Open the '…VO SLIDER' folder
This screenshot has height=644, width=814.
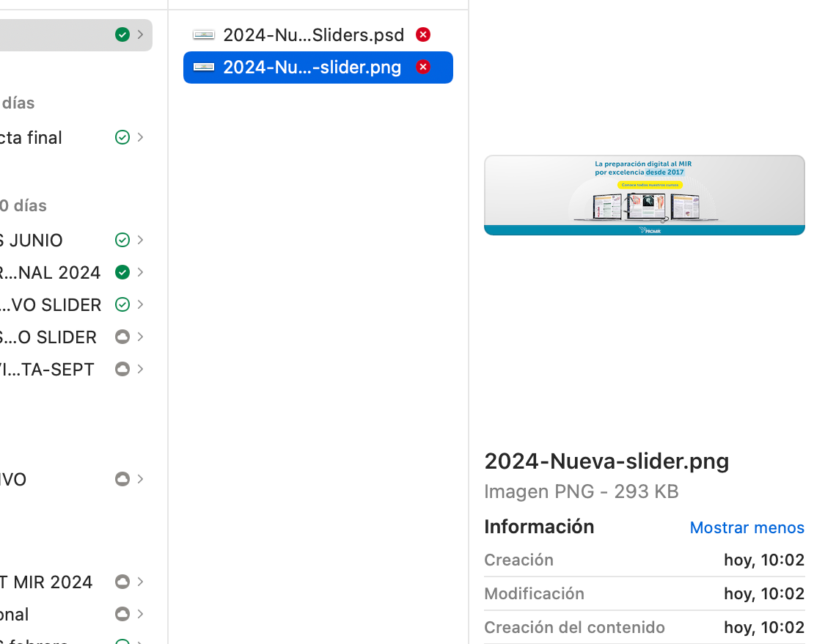coord(51,305)
